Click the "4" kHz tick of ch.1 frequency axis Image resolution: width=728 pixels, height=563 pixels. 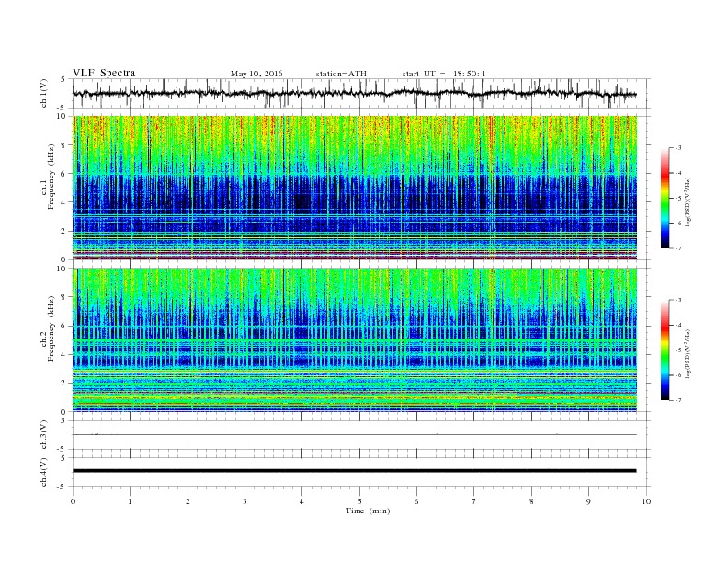pos(63,202)
